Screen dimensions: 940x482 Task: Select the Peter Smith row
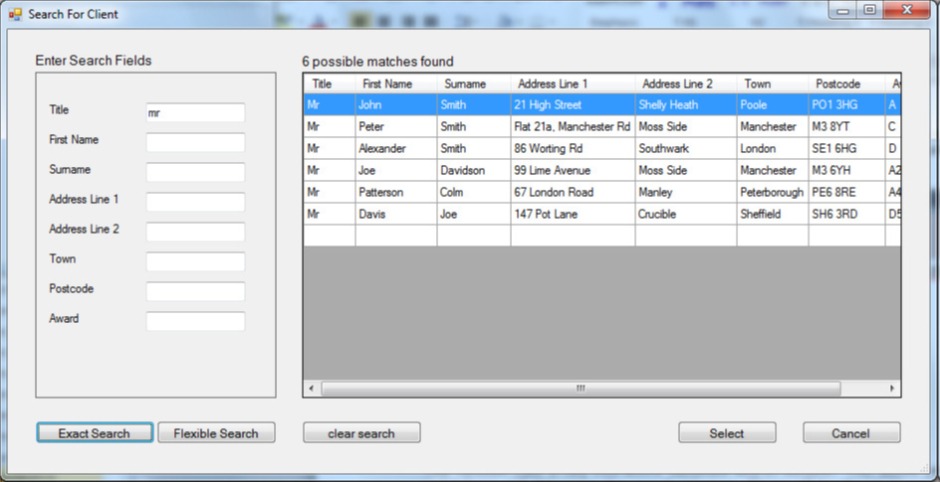coord(396,127)
